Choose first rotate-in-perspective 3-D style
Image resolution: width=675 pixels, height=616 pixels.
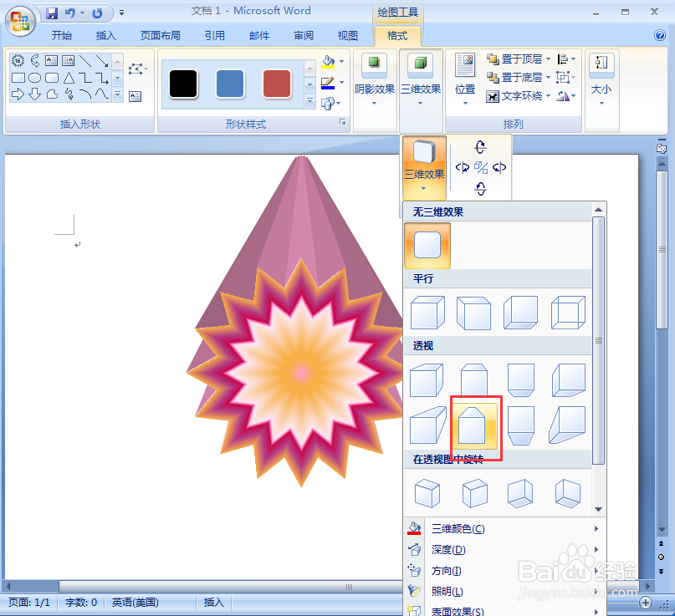click(x=427, y=493)
